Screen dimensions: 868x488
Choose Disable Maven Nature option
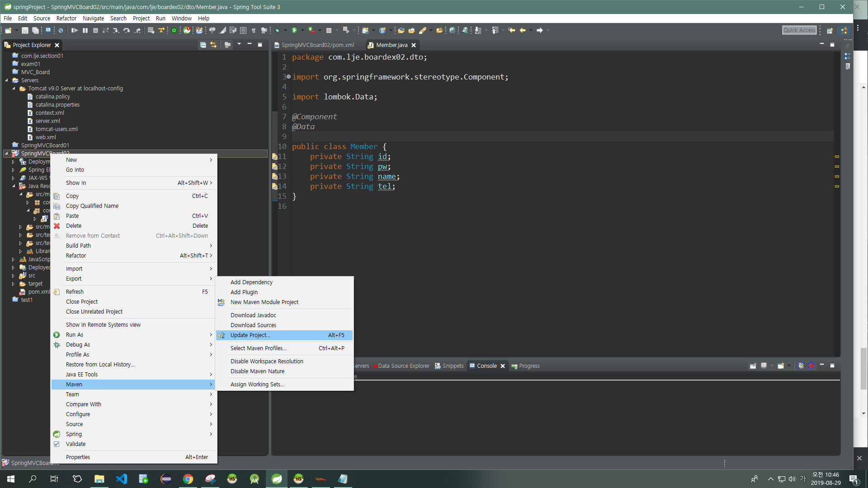[257, 371]
